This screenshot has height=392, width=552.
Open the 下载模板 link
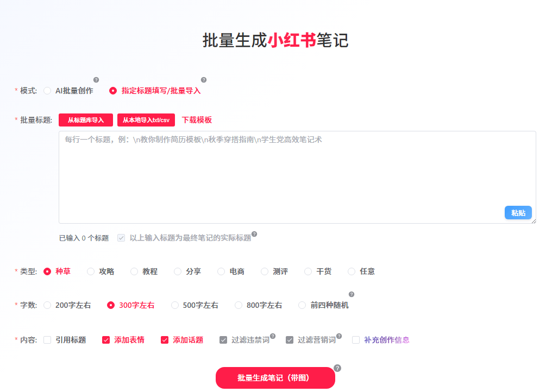point(197,120)
